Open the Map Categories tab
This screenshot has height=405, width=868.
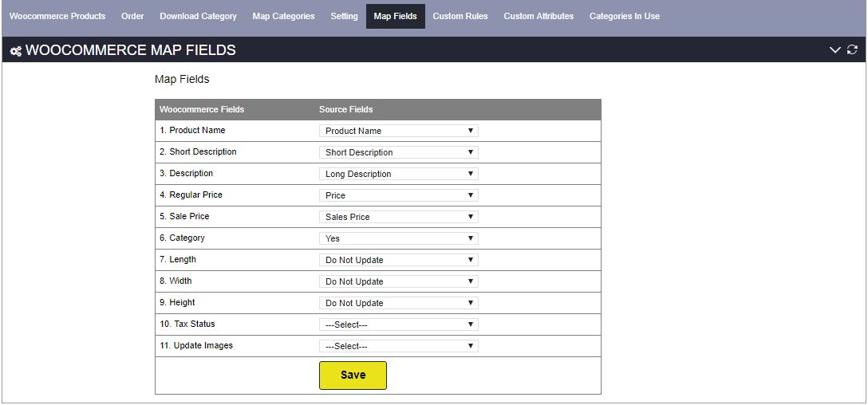click(x=283, y=16)
